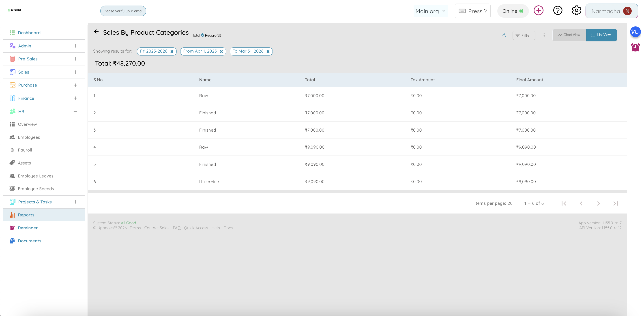Open the Main org dropdown
This screenshot has height=316, width=644.
430,11
